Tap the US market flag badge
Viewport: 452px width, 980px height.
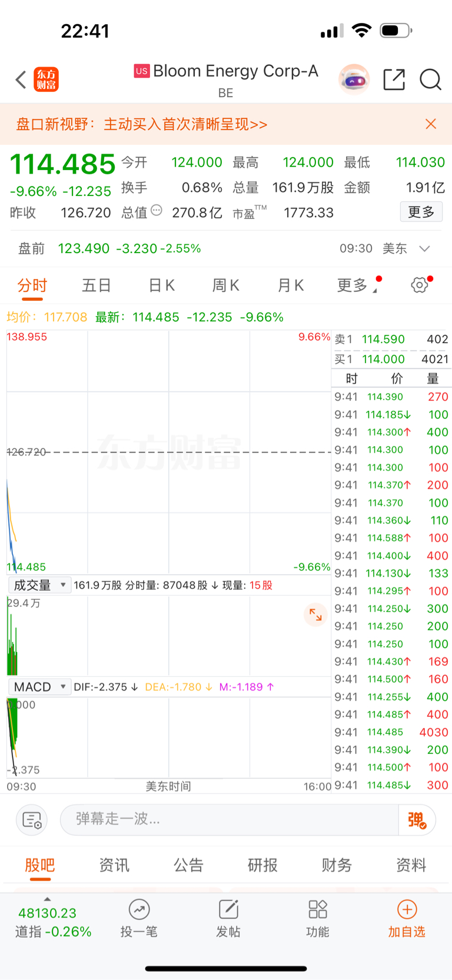pyautogui.click(x=142, y=71)
